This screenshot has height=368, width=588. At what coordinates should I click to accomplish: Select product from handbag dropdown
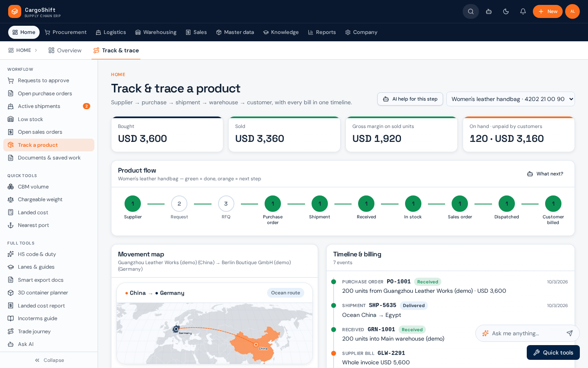point(510,99)
